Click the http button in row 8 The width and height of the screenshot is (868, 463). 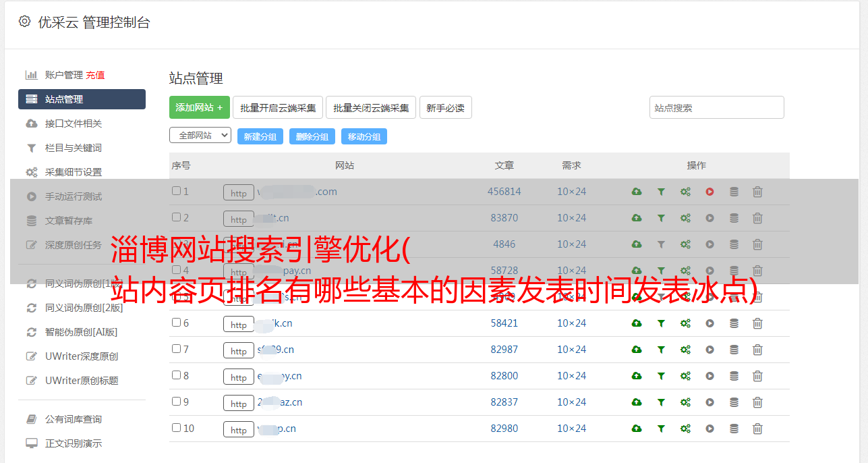pyautogui.click(x=239, y=377)
